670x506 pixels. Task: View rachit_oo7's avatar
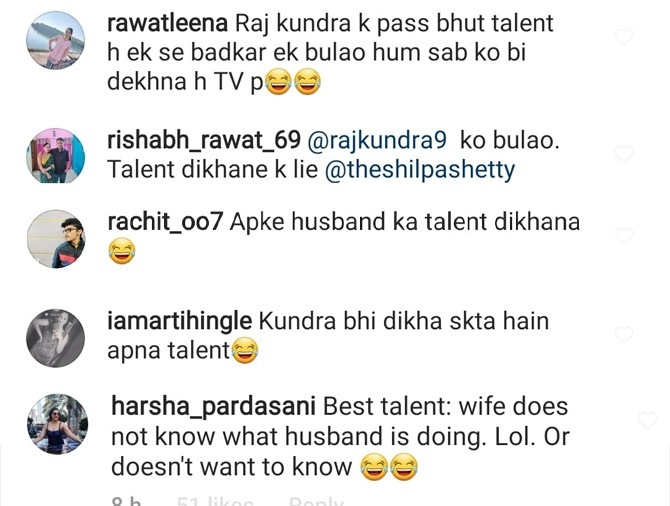[56, 239]
